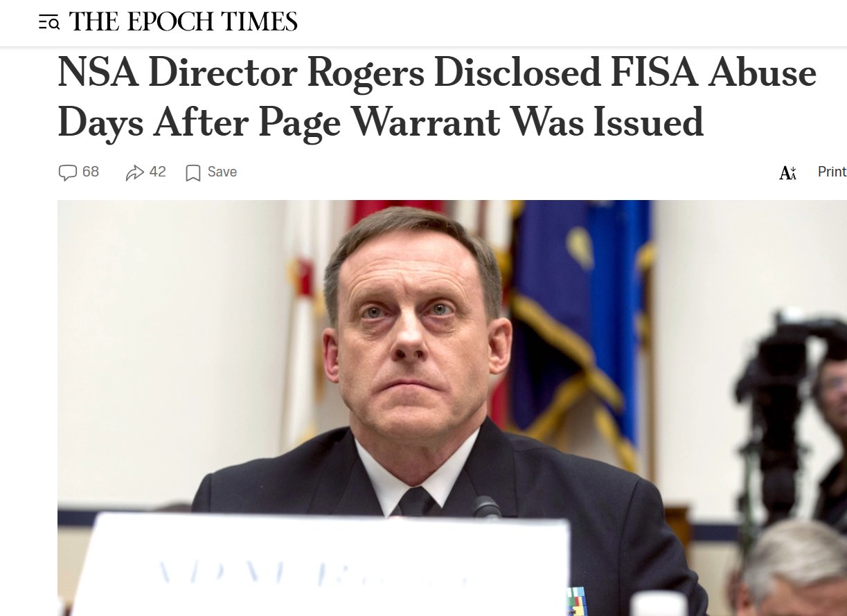Click the 68 comments count
847x616 pixels.
[x=91, y=172]
